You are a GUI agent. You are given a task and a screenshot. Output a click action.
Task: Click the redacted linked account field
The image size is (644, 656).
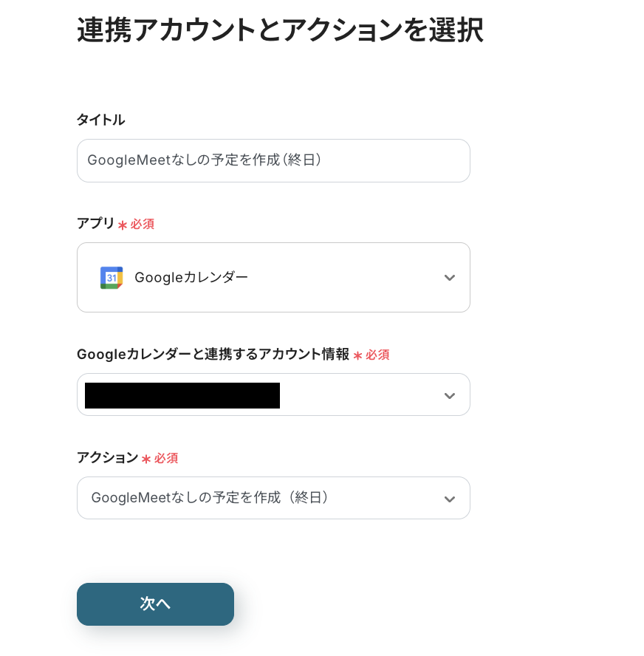(182, 395)
